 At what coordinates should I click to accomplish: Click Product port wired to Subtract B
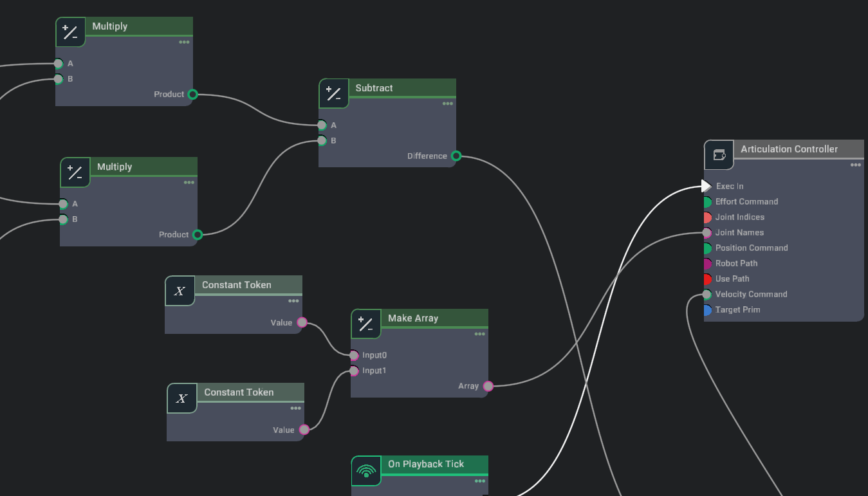[x=198, y=235]
